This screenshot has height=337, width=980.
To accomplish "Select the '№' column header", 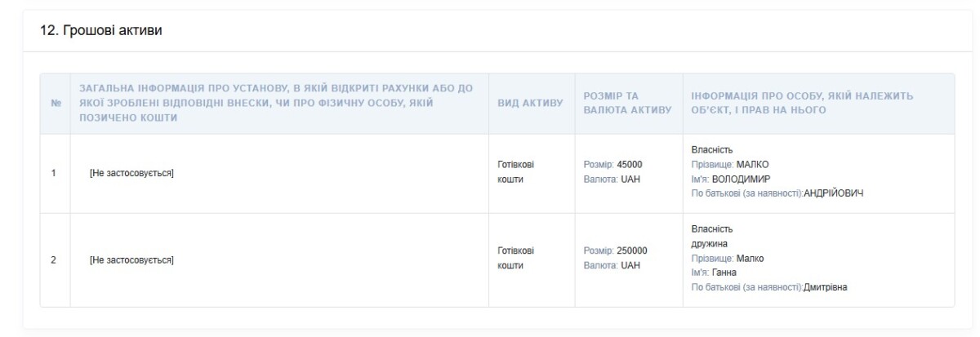I will coord(55,104).
